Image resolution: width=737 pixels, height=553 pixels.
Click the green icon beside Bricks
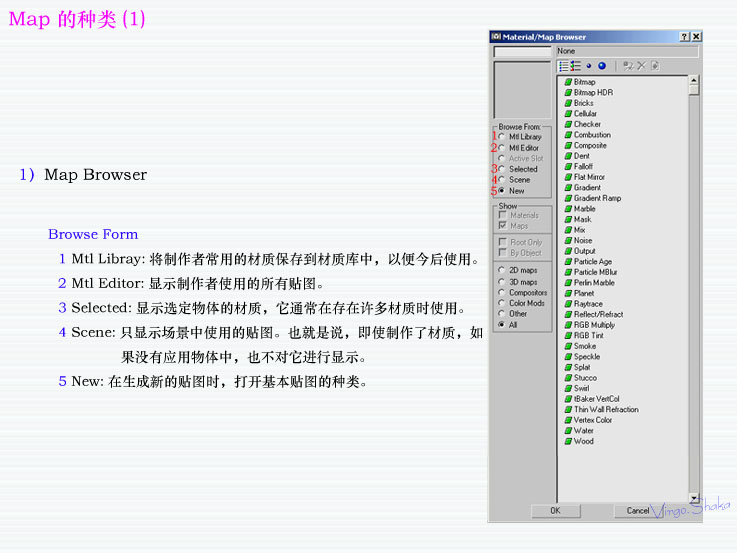click(568, 103)
